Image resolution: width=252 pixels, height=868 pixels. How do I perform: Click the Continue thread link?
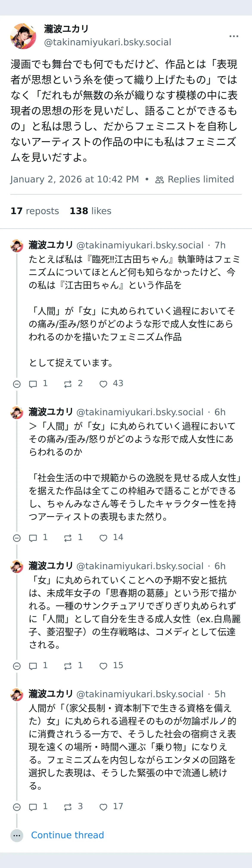[67, 835]
